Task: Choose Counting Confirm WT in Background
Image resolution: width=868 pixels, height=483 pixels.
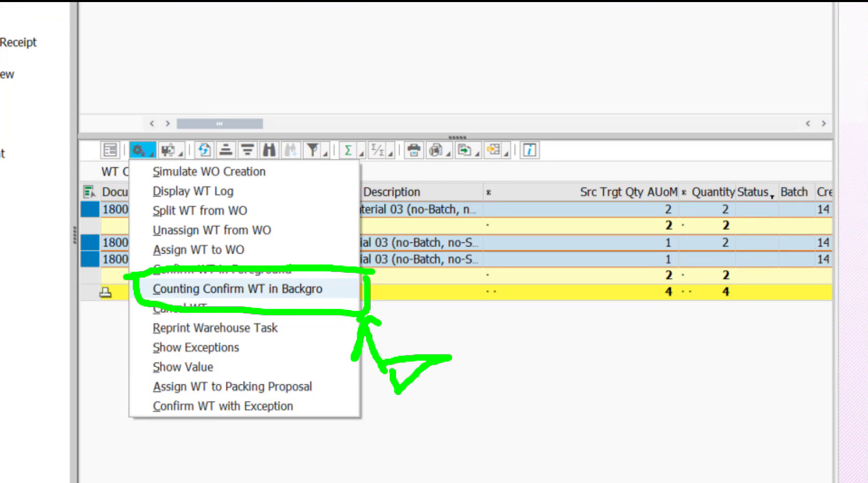Action: click(238, 289)
